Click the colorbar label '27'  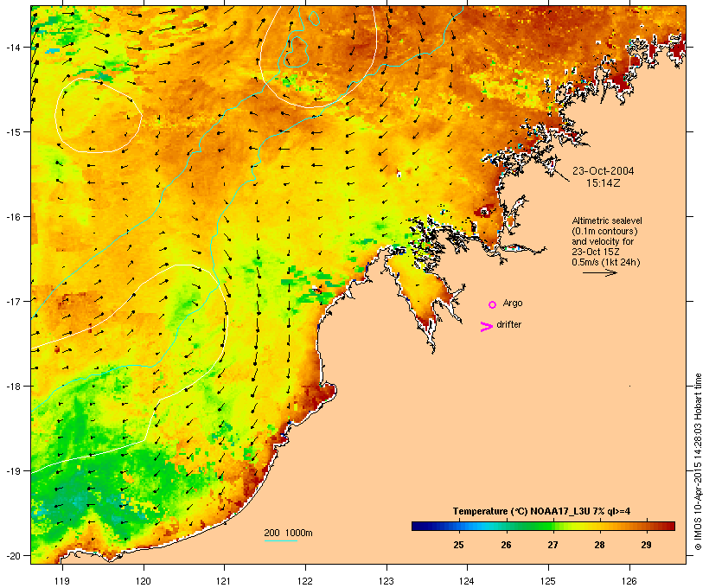click(553, 545)
